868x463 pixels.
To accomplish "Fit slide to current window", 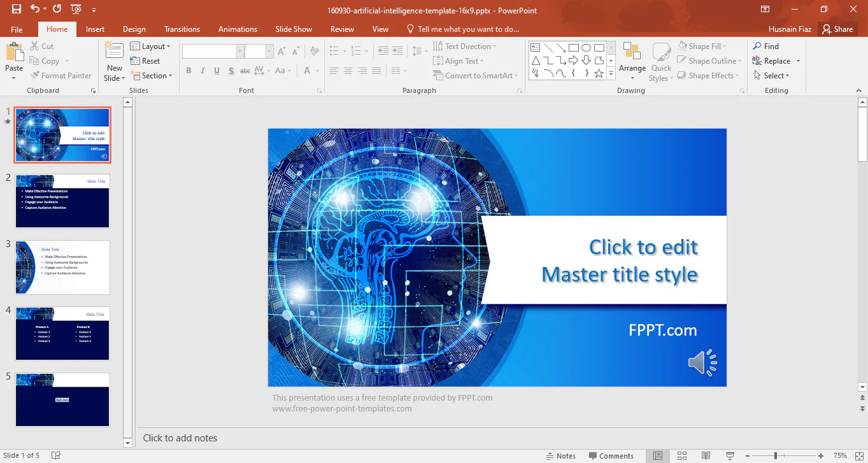I will (859, 455).
